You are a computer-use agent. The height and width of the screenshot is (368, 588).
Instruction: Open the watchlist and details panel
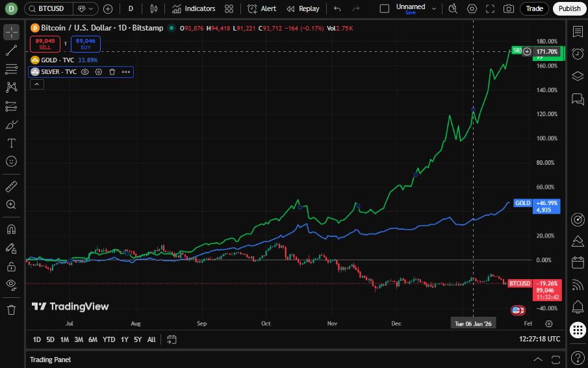click(x=578, y=32)
